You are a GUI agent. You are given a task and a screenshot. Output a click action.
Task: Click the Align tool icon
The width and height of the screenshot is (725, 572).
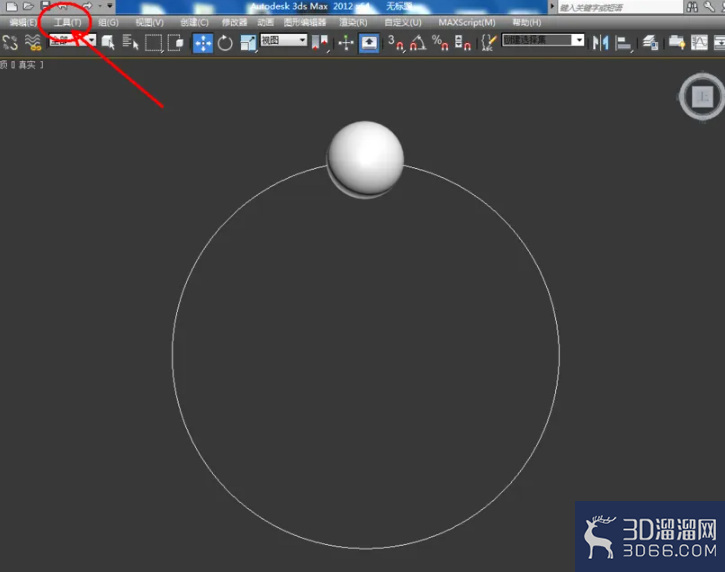coord(624,43)
